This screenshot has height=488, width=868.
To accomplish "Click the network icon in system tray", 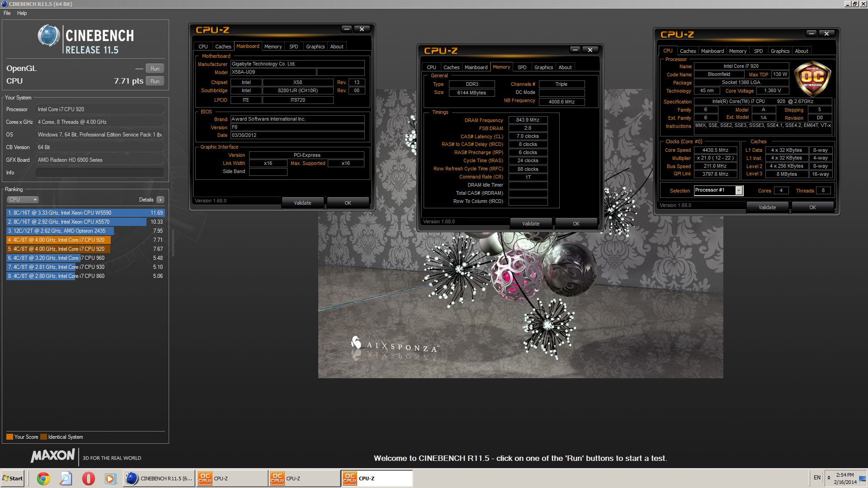I will point(862,479).
